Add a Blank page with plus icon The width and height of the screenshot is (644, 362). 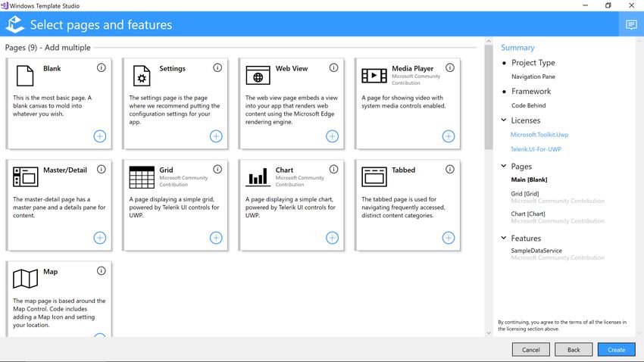tap(100, 136)
